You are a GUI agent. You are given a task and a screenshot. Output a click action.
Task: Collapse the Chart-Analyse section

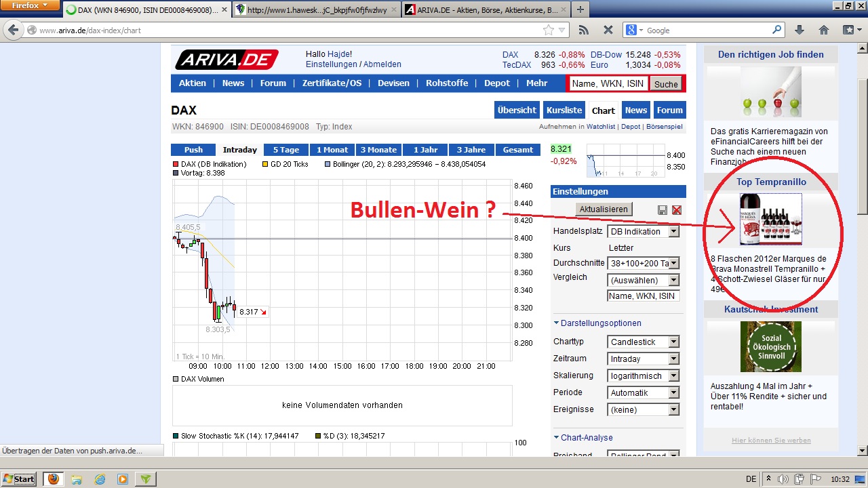point(583,438)
